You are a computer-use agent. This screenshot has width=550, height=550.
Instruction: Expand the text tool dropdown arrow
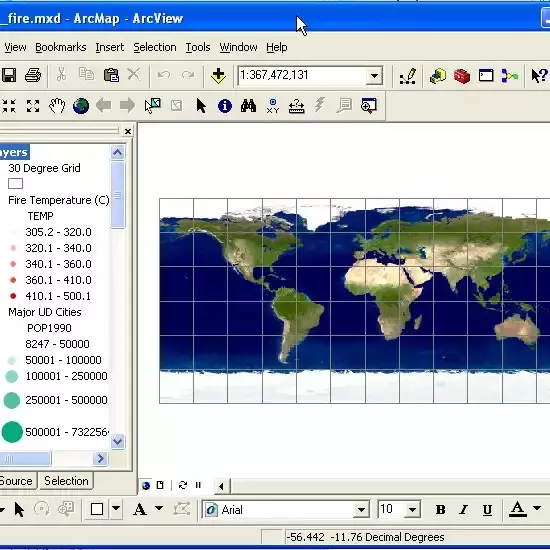[x=159, y=508]
